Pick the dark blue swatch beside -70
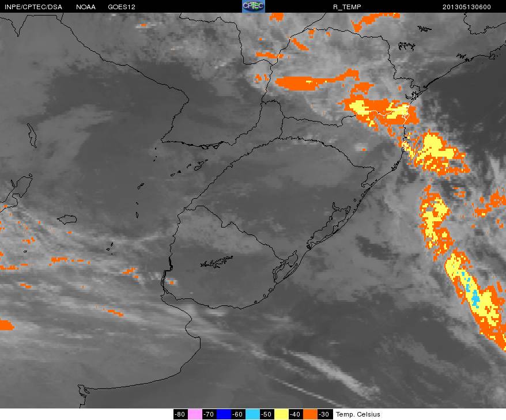The image size is (506, 420). pyautogui.click(x=224, y=414)
